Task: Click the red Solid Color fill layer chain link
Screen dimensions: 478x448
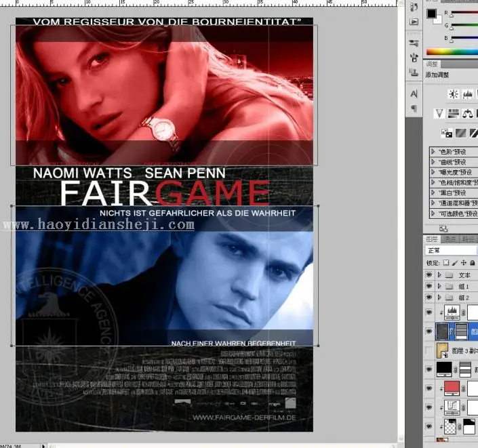Action: click(463, 388)
